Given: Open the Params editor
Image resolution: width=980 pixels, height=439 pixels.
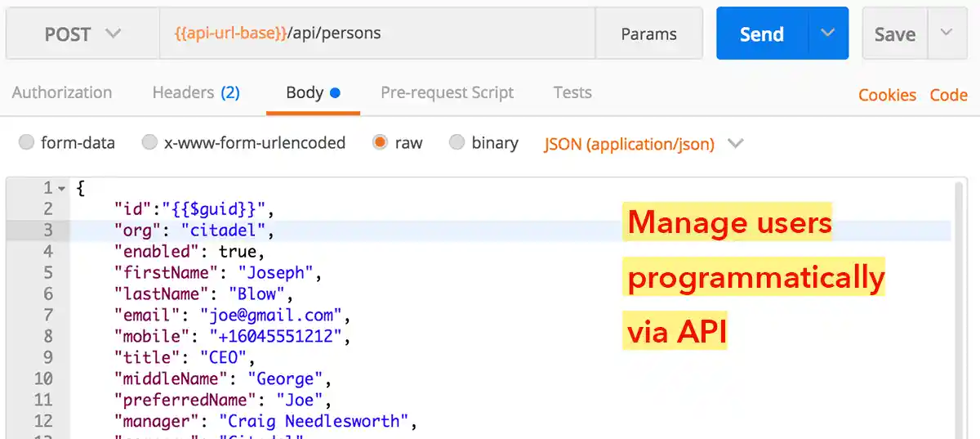Looking at the screenshot, I should pyautogui.click(x=648, y=34).
